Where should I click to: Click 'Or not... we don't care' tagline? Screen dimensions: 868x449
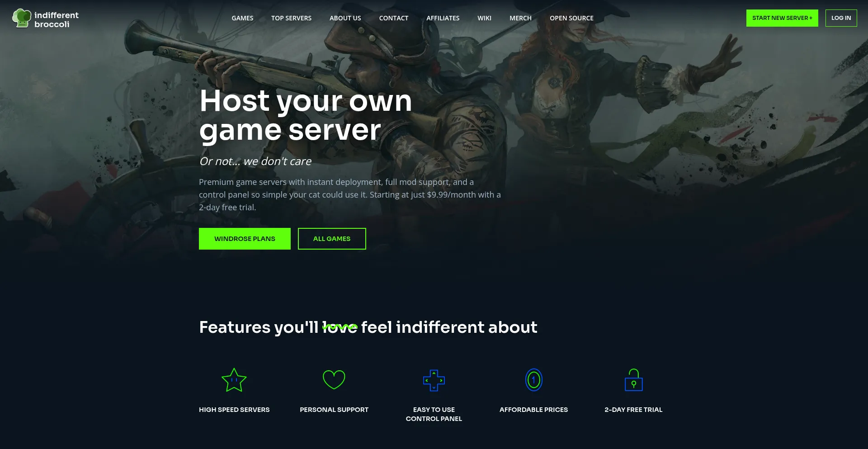255,161
